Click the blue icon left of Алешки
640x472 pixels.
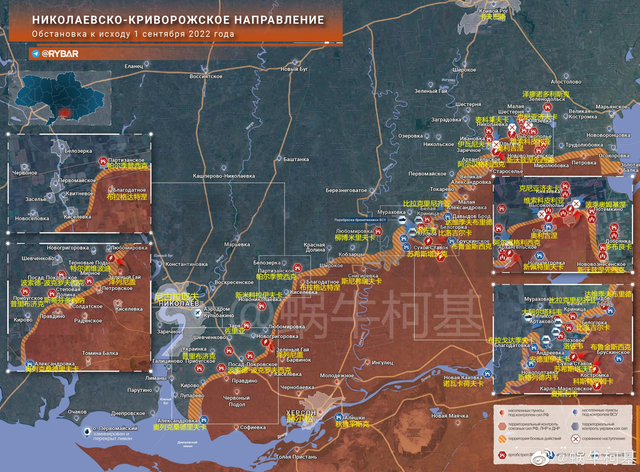[x=338, y=417]
